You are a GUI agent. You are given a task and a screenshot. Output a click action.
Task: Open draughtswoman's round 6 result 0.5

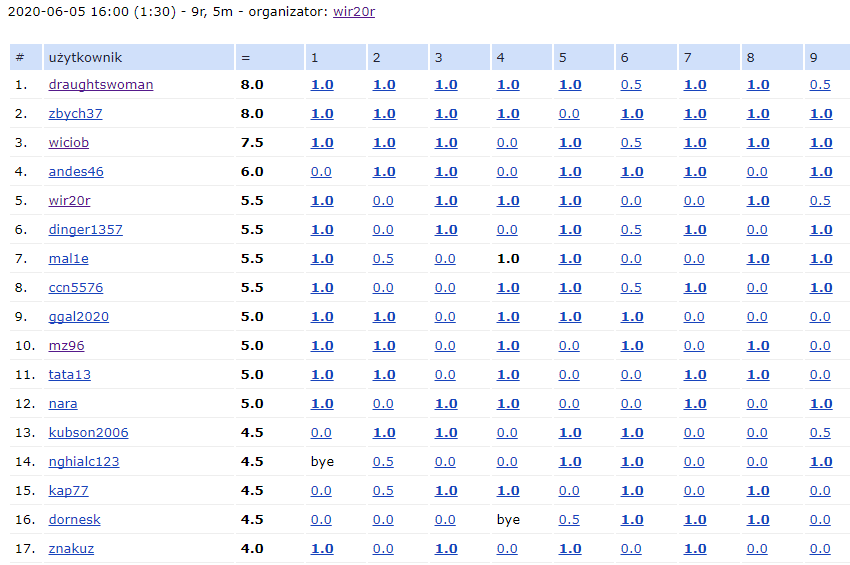point(631,85)
